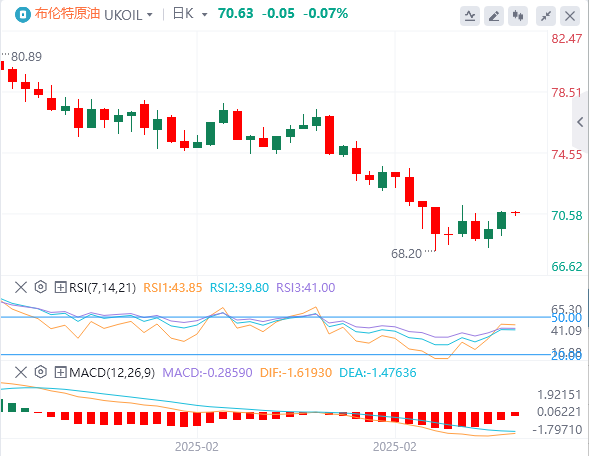Click the latest small red candlestick
589x456 pixels.
(515, 213)
